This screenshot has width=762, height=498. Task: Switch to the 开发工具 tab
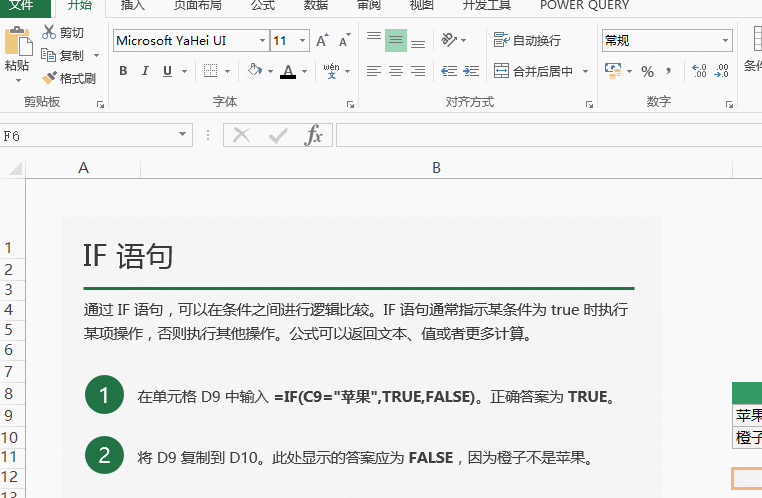486,5
